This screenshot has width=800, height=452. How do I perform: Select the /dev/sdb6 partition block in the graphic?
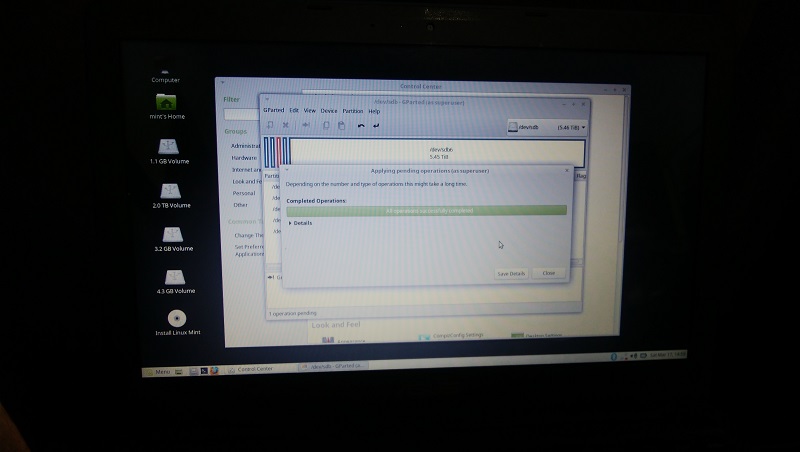pyautogui.click(x=438, y=153)
